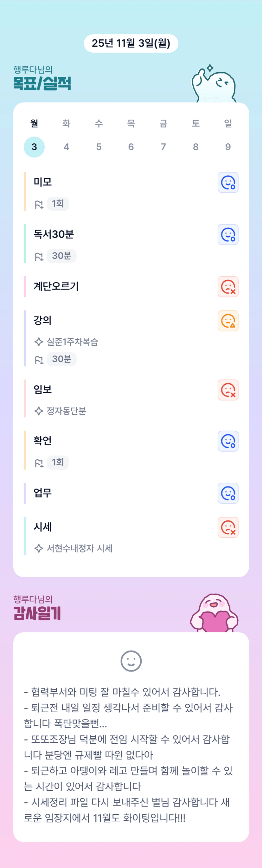262x868 pixels.
Task: Click the 1회 goal badge under 미모
Action: [58, 204]
